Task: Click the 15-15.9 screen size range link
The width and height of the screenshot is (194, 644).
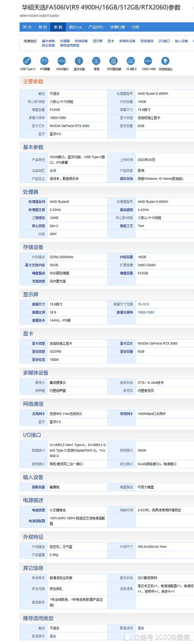Action: pos(143,304)
